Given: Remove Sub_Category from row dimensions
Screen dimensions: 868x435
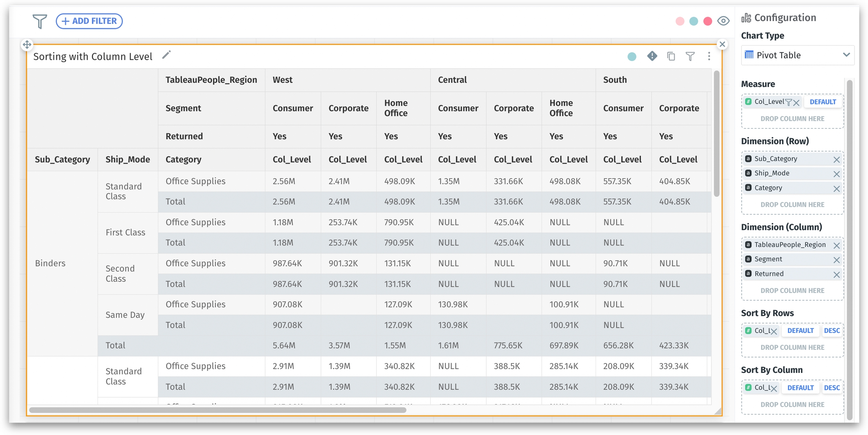Looking at the screenshot, I should 836,159.
